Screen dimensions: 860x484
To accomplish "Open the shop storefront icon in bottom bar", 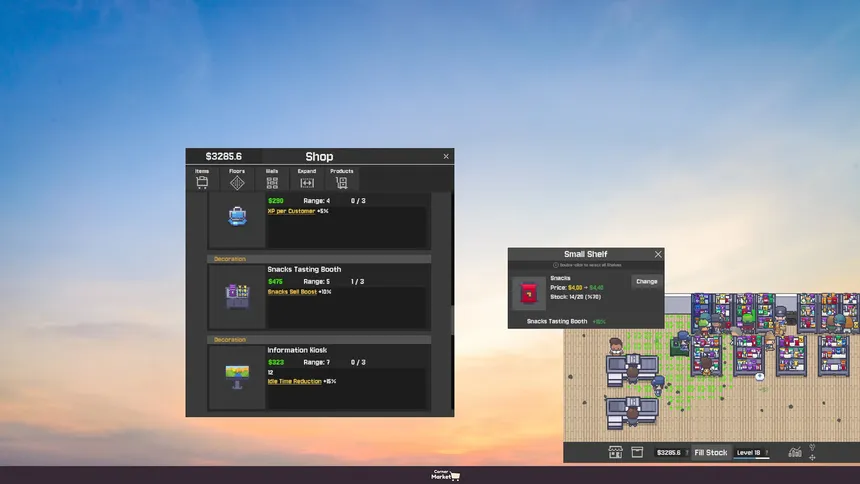I will 616,453.
